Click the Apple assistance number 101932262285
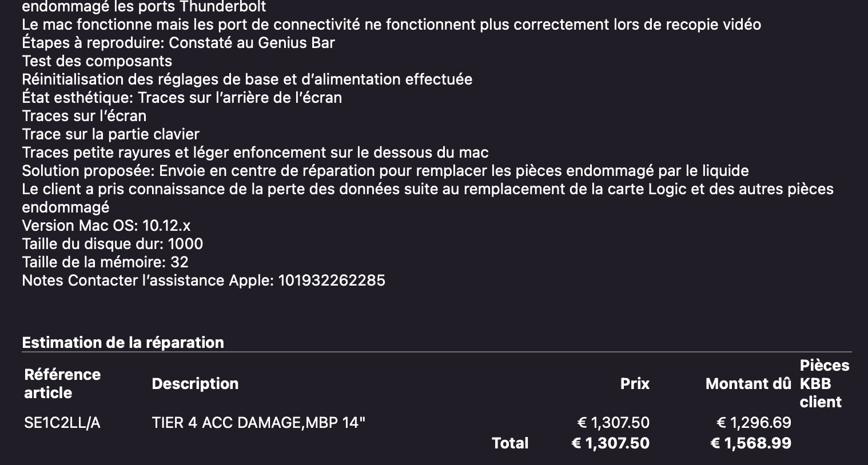This screenshot has height=465, width=868. (331, 280)
